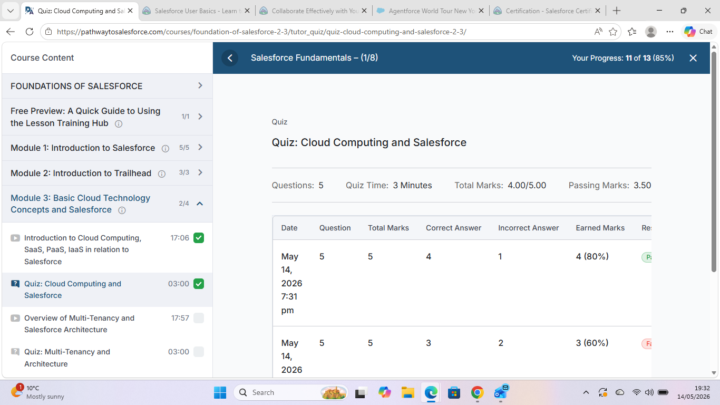720x405 pixels.
Task: Open Google Chrome from taskbar
Action: pyautogui.click(x=477, y=393)
